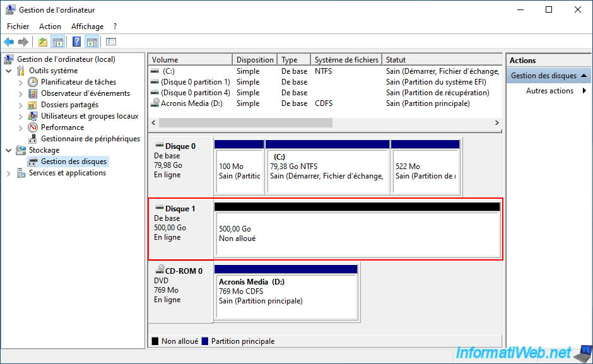Click the Utilisateurs et groupes locaux icon

click(x=33, y=116)
